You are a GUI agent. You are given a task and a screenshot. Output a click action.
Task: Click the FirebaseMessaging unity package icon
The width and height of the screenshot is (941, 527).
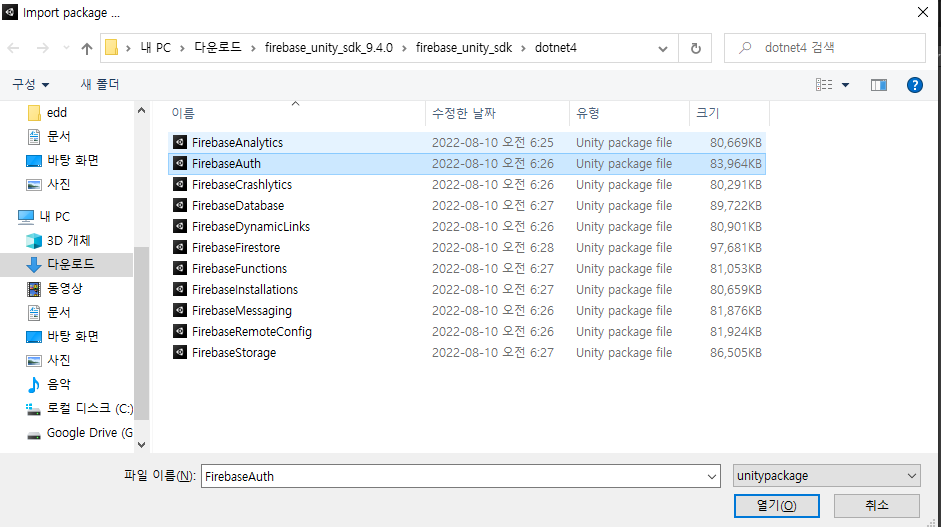click(x=179, y=310)
